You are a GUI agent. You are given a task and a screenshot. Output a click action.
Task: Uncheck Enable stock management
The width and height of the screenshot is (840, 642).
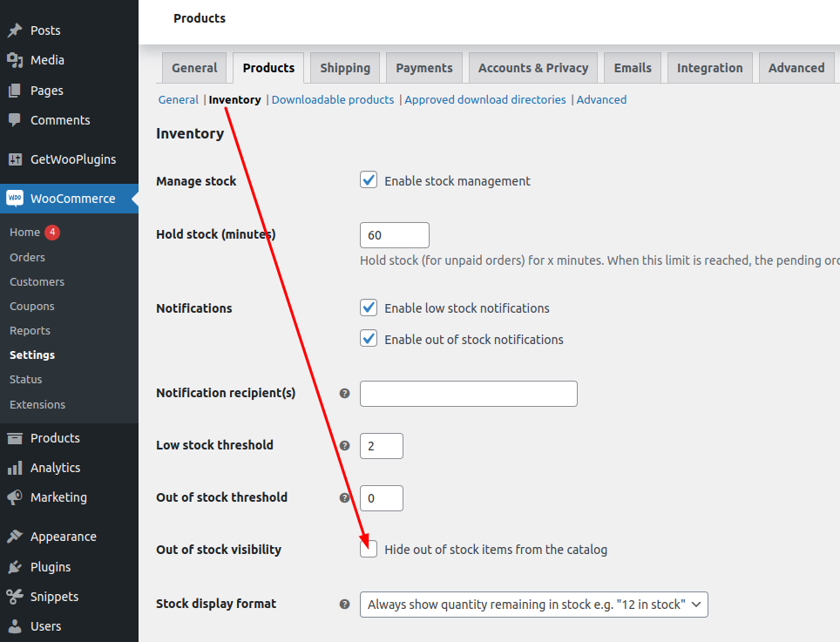(369, 180)
